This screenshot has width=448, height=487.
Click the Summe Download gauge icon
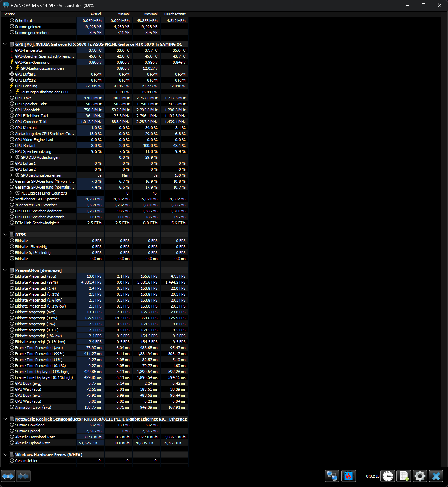12,425
